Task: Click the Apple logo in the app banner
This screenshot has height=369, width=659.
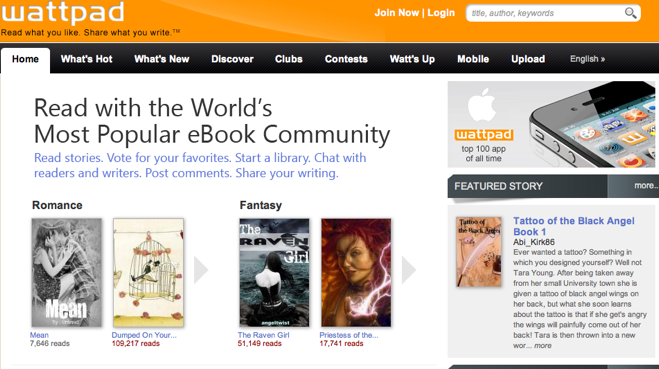Action: [x=482, y=105]
